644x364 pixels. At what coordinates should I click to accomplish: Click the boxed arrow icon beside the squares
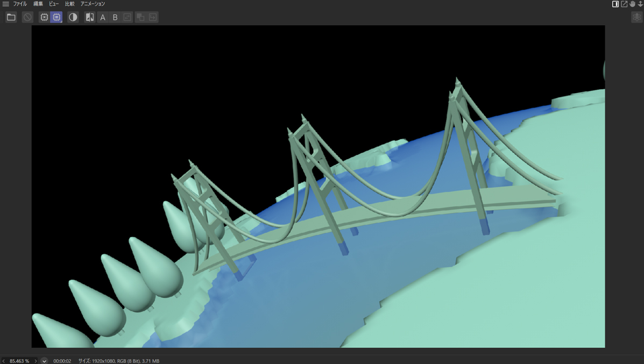coord(153,17)
